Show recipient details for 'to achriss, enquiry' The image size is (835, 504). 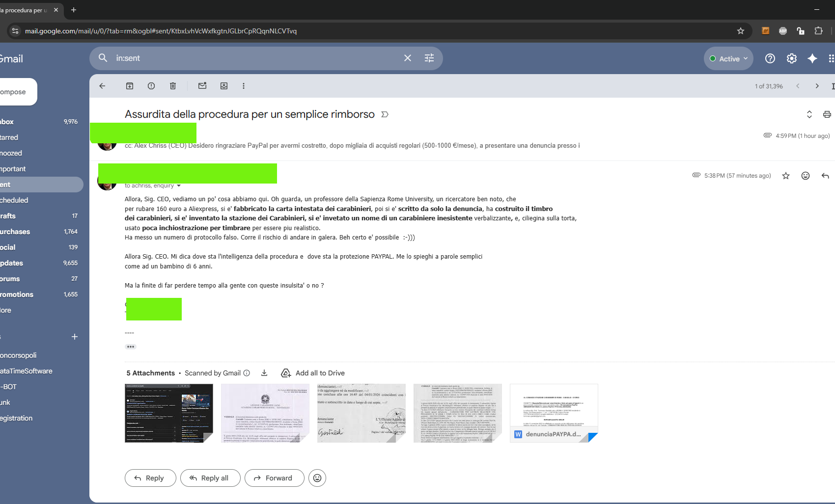[179, 186]
